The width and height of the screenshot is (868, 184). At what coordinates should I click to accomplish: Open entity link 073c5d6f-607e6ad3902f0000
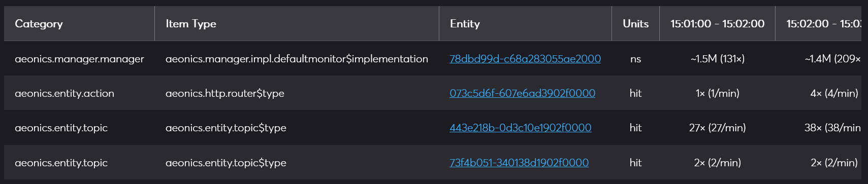tap(522, 93)
